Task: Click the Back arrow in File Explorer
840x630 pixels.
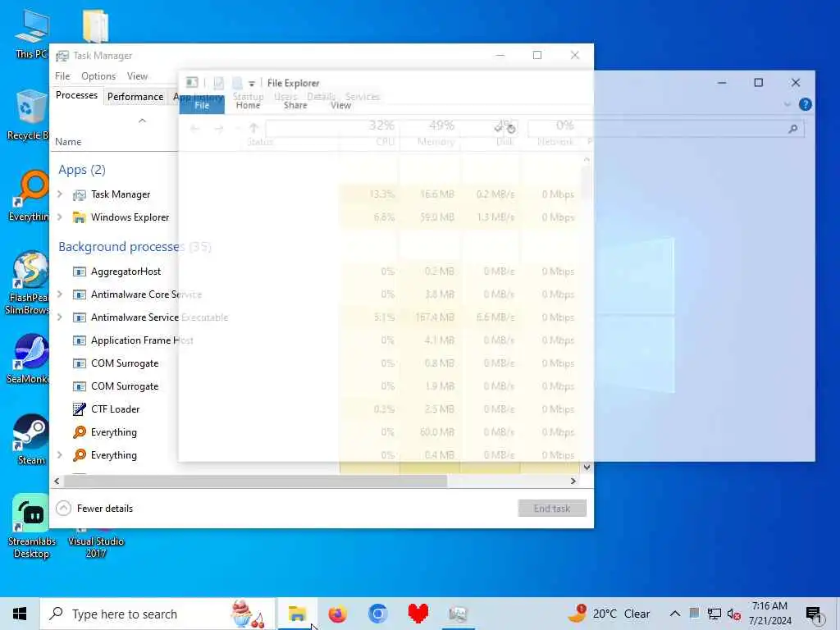Action: 195,129
